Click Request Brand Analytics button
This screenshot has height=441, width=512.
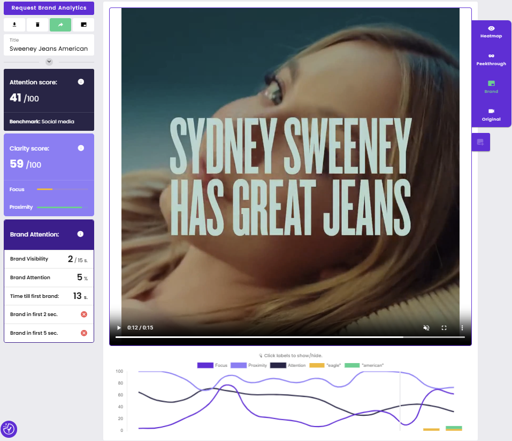coord(49,8)
